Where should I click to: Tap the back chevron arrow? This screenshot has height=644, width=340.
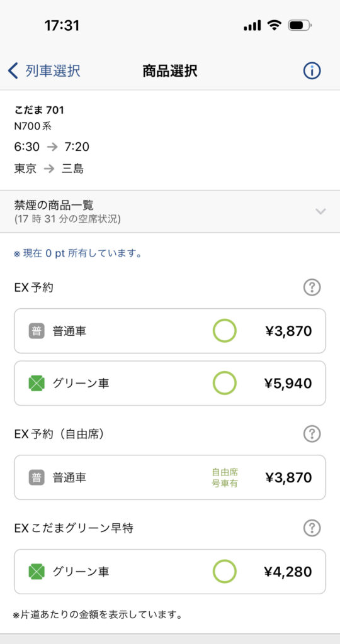(13, 71)
